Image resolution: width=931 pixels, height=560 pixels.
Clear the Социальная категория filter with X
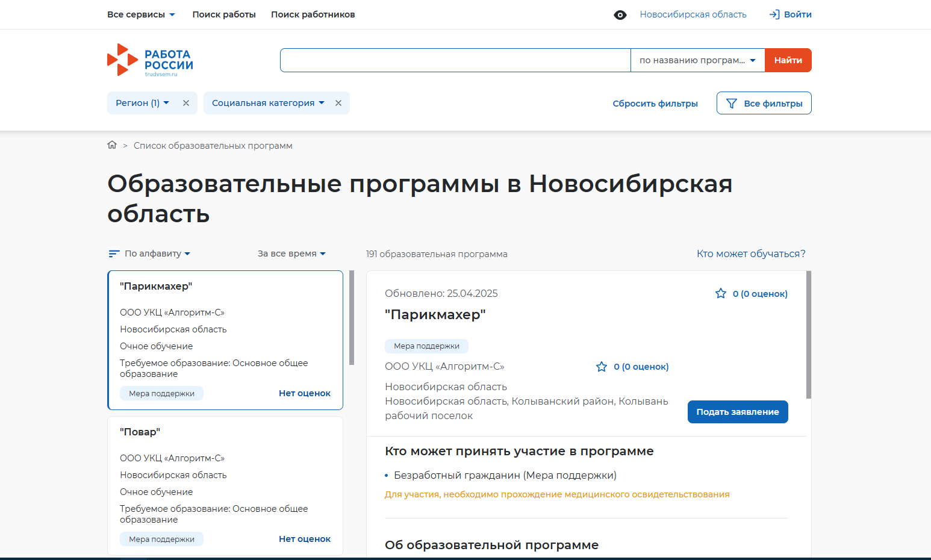[x=338, y=103]
